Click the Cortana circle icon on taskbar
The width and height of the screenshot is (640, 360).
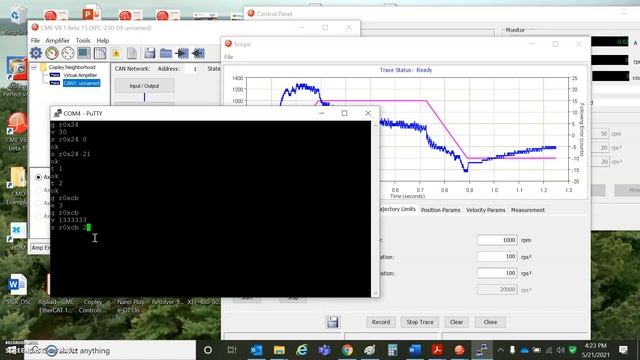(208, 350)
